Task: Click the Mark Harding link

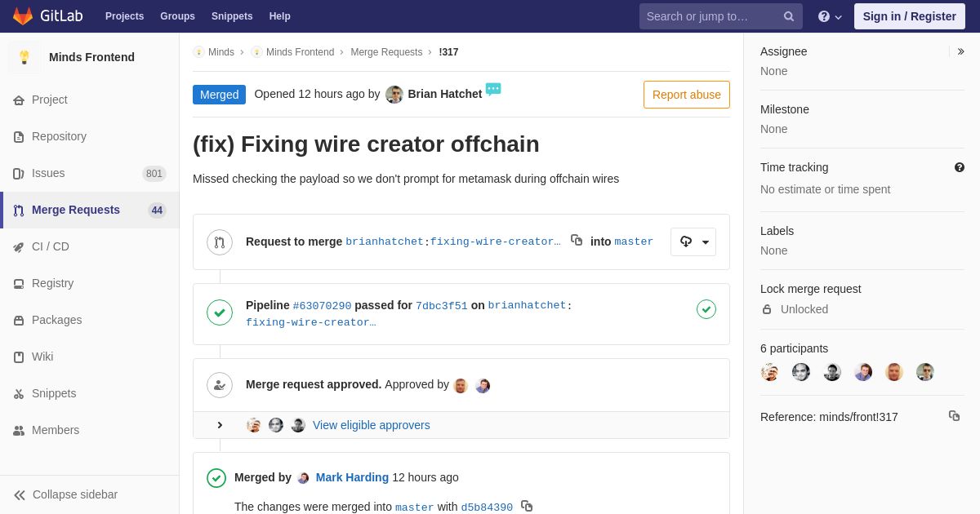Action: pyautogui.click(x=352, y=477)
